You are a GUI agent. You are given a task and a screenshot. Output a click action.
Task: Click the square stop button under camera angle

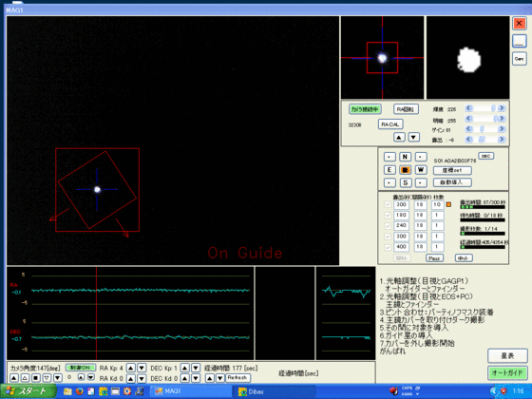pos(36,378)
